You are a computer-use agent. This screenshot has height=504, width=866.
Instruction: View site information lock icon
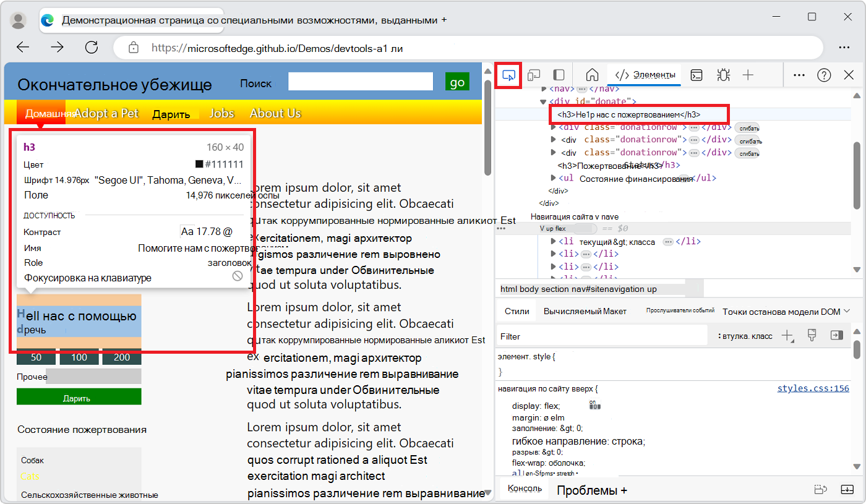pyautogui.click(x=133, y=48)
